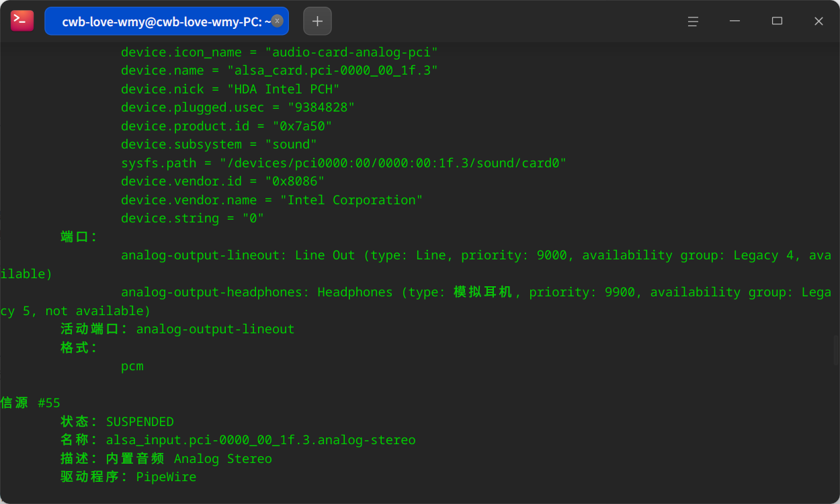The height and width of the screenshot is (504, 840).
Task: Click the 活动端口: analog-output-lineout line
Action: pos(177,329)
